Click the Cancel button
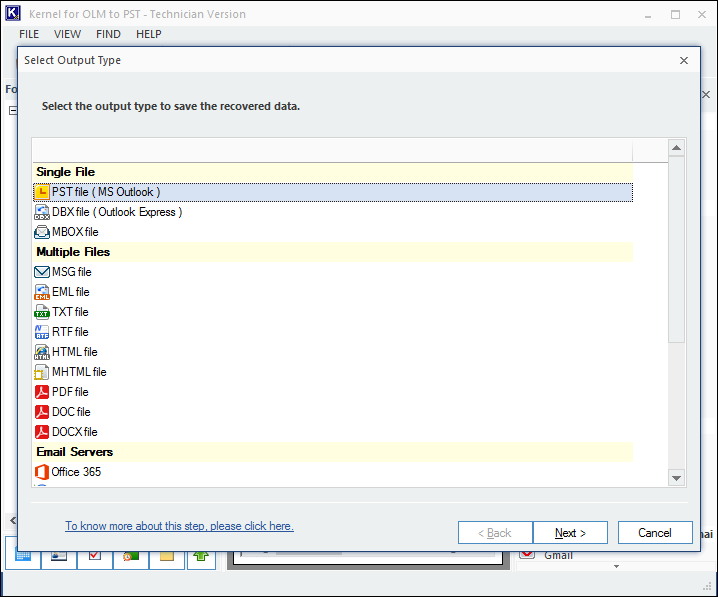718x597 pixels. (x=655, y=533)
